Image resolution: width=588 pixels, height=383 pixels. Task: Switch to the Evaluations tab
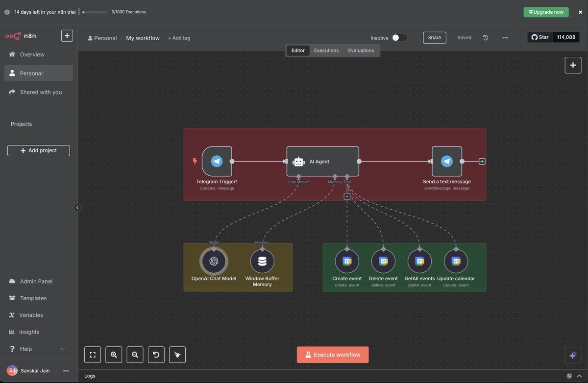point(361,50)
